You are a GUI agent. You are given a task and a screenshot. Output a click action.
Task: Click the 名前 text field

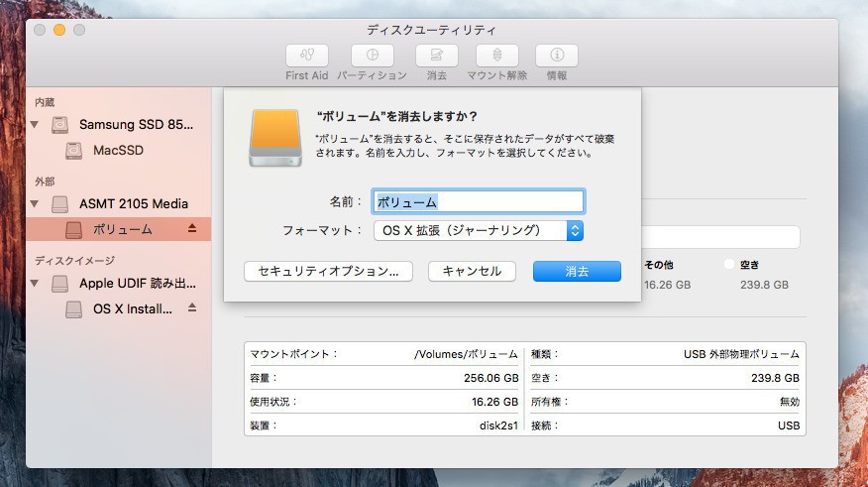478,201
